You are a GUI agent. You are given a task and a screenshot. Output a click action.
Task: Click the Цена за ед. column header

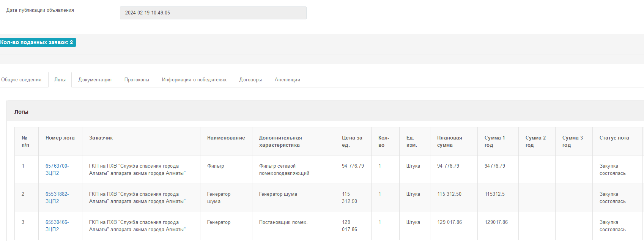(x=352, y=141)
